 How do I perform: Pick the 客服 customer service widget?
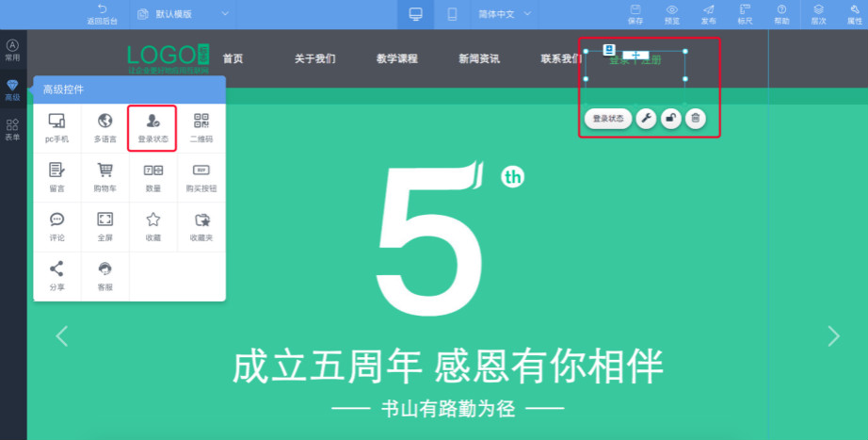click(x=104, y=274)
